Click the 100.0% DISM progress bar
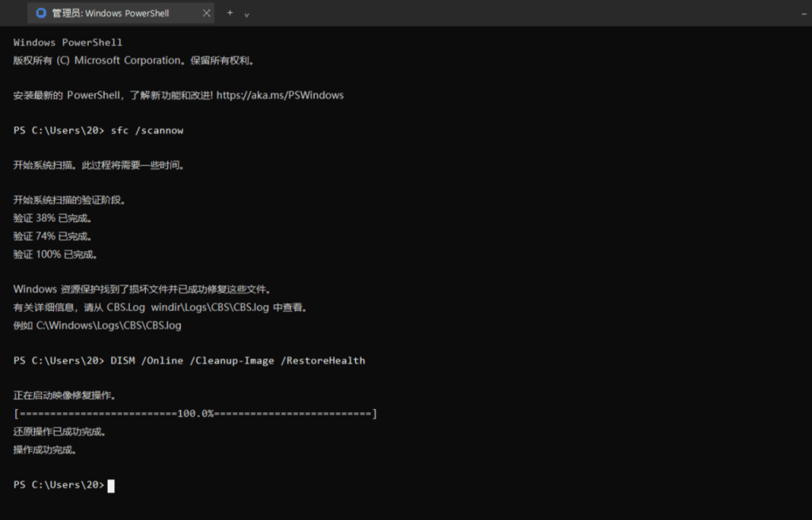 click(195, 414)
